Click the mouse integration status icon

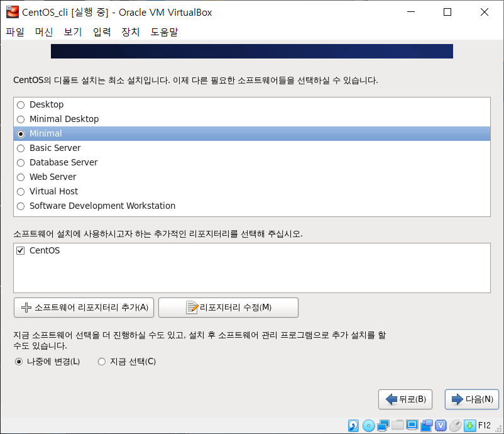click(x=456, y=426)
